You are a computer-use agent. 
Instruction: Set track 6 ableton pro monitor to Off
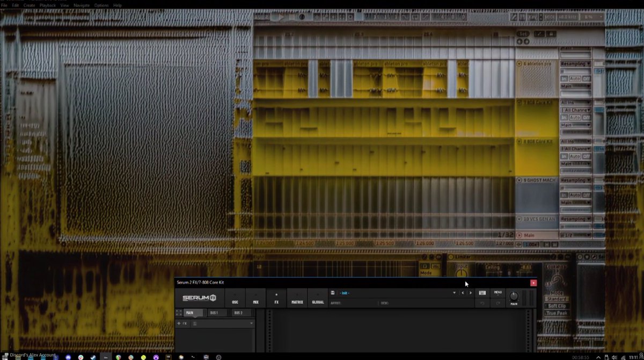tap(586, 79)
